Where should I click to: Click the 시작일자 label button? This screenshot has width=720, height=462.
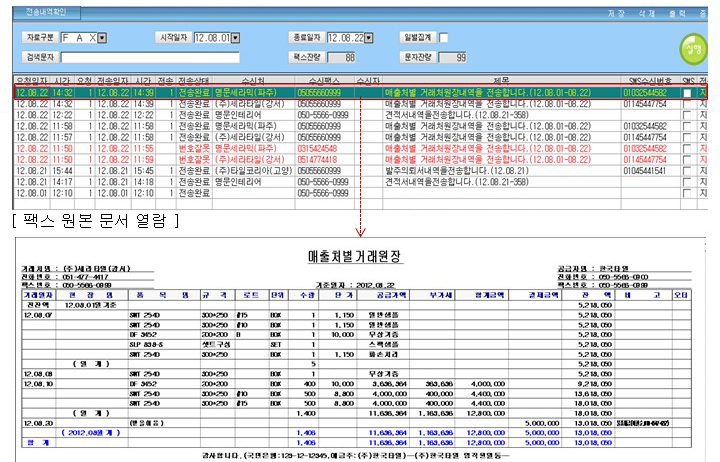click(x=174, y=38)
